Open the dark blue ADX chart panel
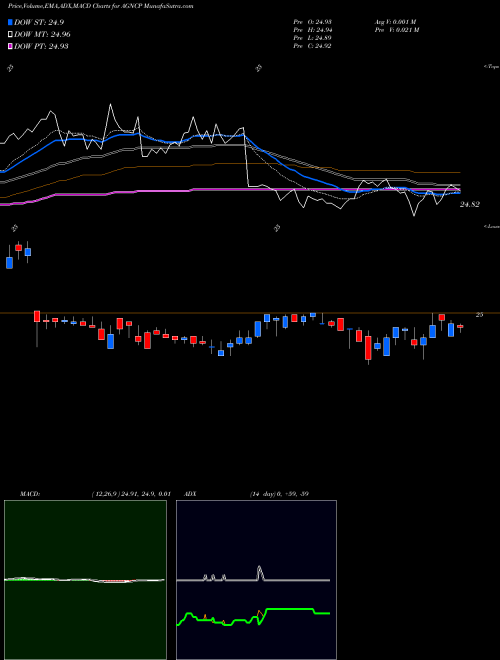Image resolution: width=500 pixels, height=660 pixels. tap(256, 580)
